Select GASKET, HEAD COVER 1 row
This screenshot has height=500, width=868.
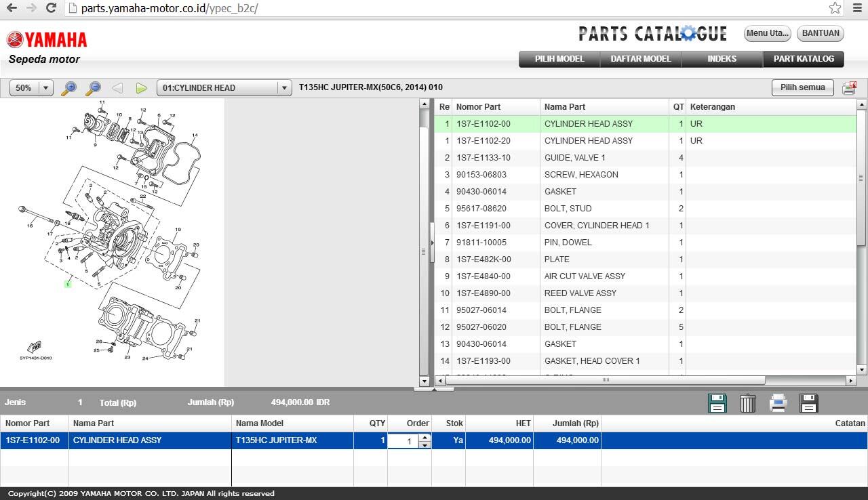(x=645, y=361)
